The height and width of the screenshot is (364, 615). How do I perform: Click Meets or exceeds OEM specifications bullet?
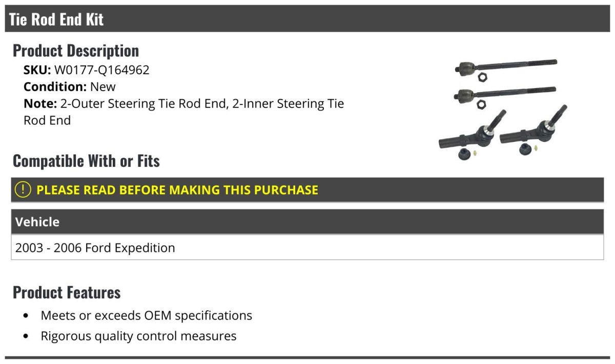[x=146, y=315]
